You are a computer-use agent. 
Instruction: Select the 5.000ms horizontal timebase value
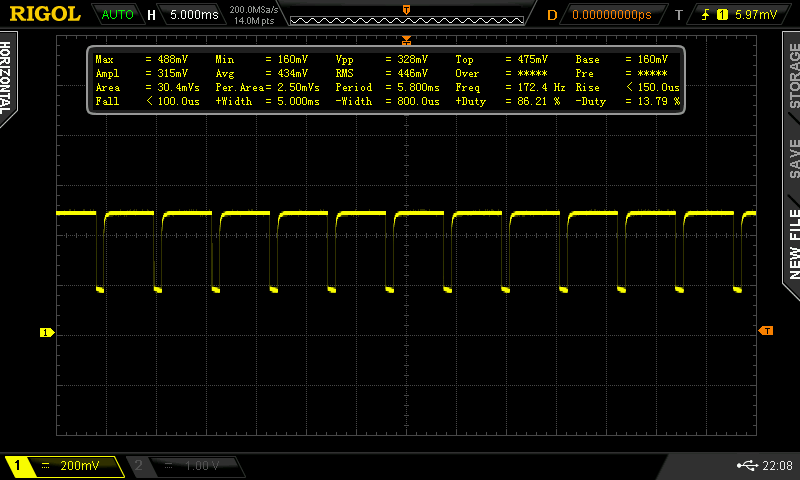click(x=194, y=14)
